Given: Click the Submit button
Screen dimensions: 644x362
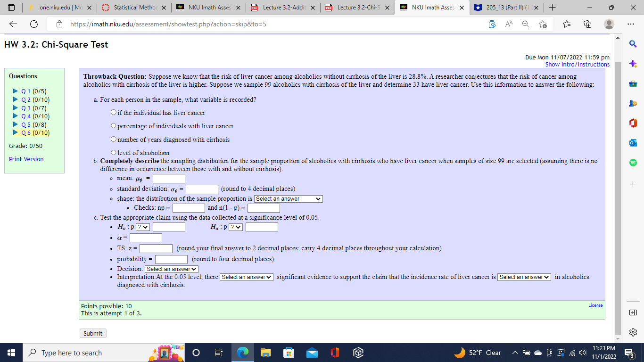Looking at the screenshot, I should click(x=92, y=333).
